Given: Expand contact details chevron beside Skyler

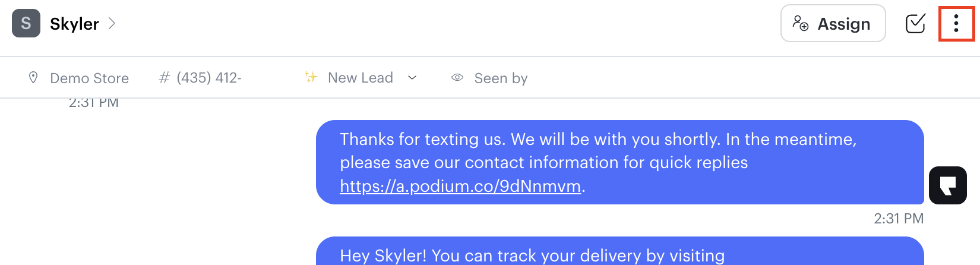Looking at the screenshot, I should tap(112, 24).
